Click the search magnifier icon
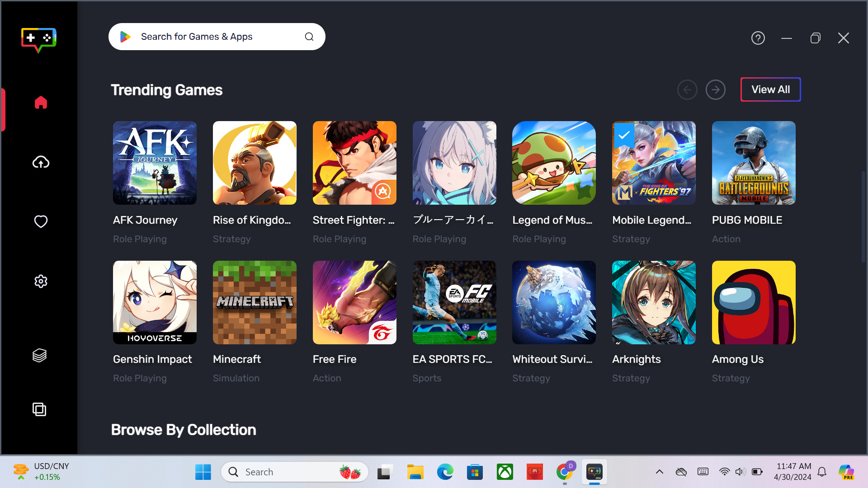This screenshot has height=488, width=868. [309, 37]
